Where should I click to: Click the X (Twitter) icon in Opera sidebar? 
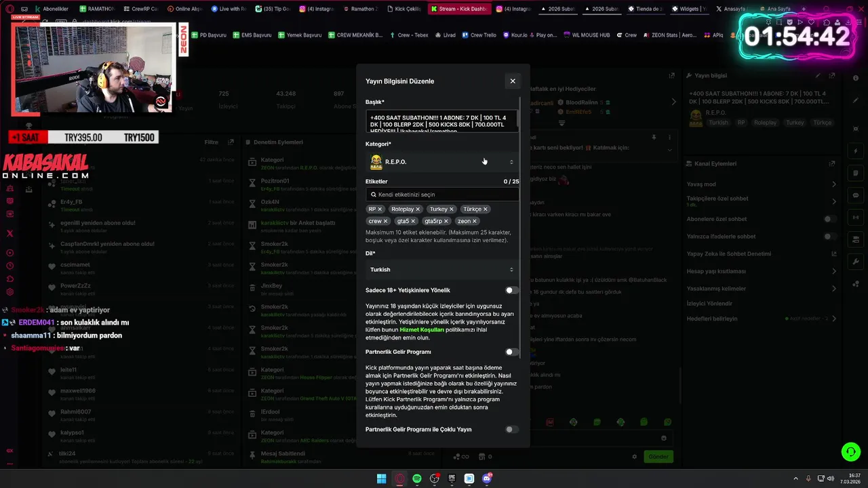tap(10, 233)
